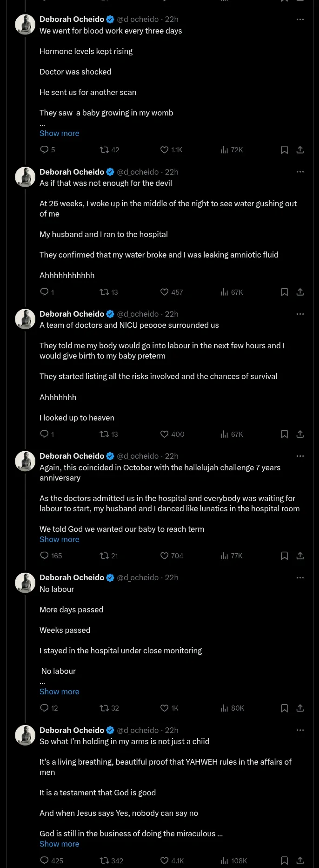View analytics of the 108K views tweet
Viewport: 319px width, 868px height.
pos(225,861)
